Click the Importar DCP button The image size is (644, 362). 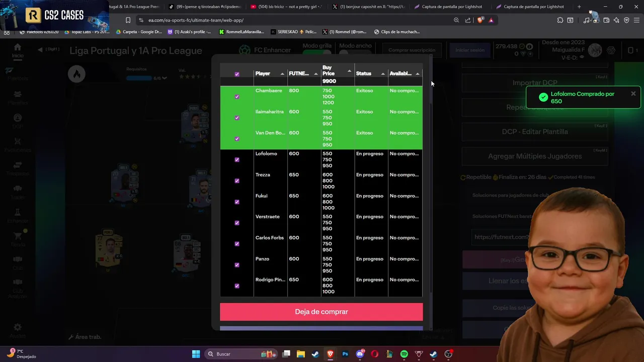point(534,83)
